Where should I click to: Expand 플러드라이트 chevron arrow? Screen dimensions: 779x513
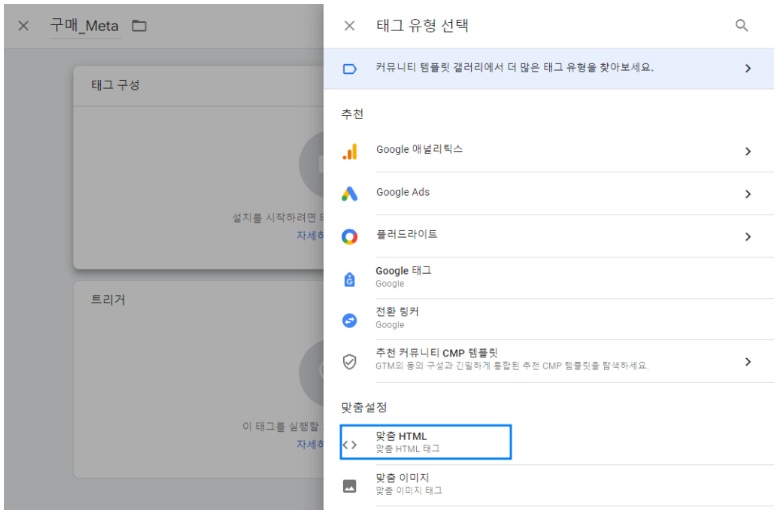(748, 236)
